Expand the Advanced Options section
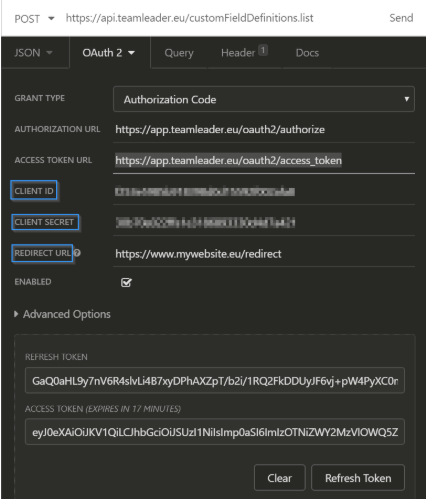The height and width of the screenshot is (504, 440). click(x=62, y=314)
